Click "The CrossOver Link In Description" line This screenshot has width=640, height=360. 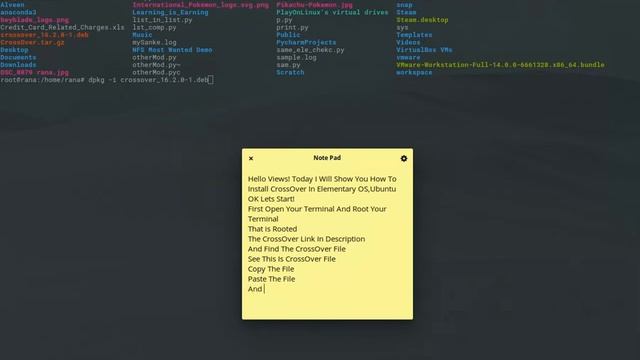307,239
